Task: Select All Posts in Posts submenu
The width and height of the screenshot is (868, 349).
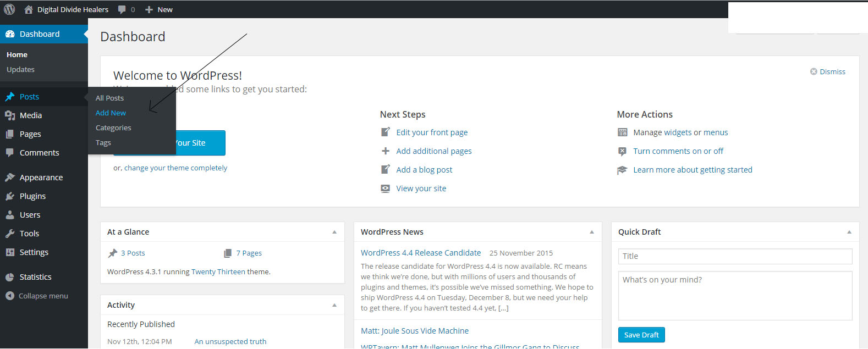Action: pos(109,98)
